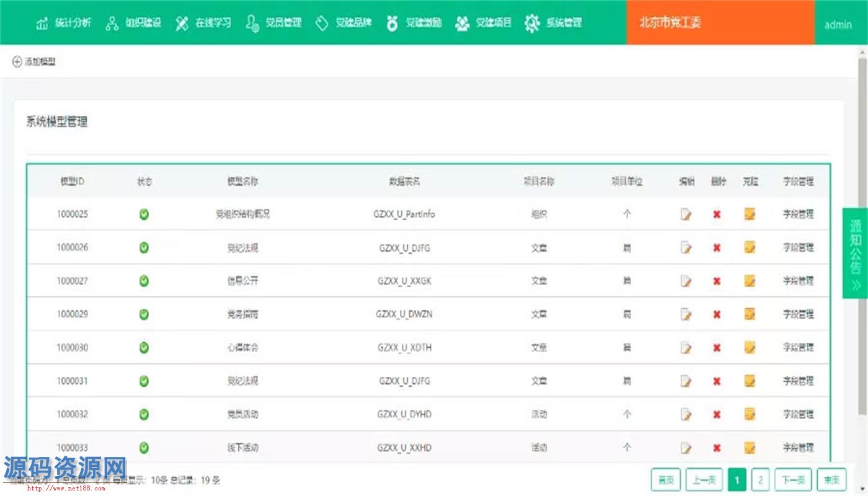
Task: Open 字段管理 for model 1000025
Action: 798,215
